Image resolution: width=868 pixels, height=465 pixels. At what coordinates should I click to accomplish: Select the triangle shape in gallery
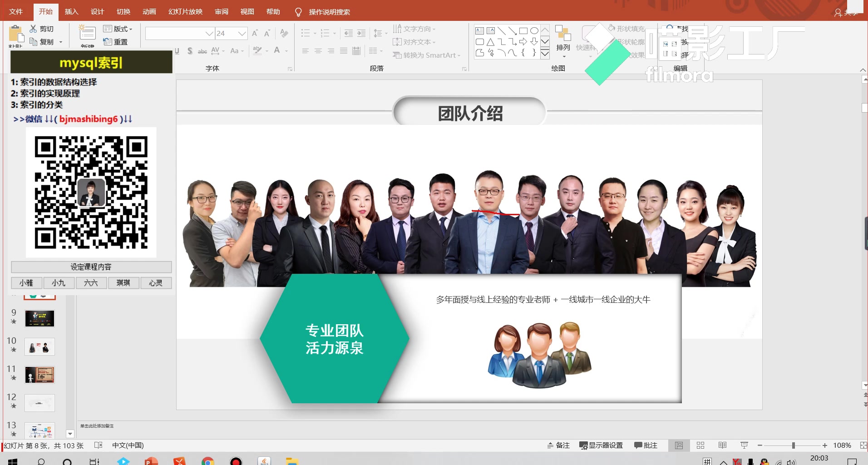click(x=491, y=42)
